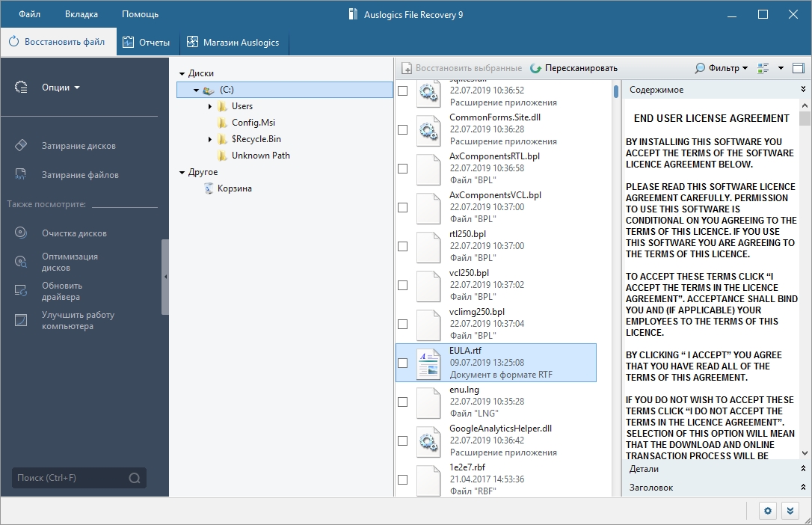Click the Корзина recycle bin item
This screenshot has height=525, width=812.
point(234,188)
